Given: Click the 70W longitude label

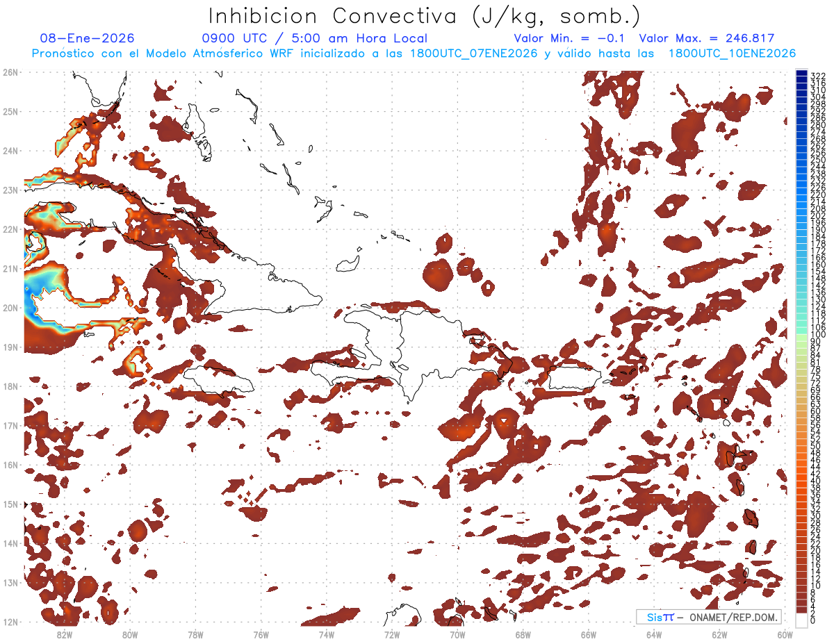Looking at the screenshot, I should (x=457, y=634).
